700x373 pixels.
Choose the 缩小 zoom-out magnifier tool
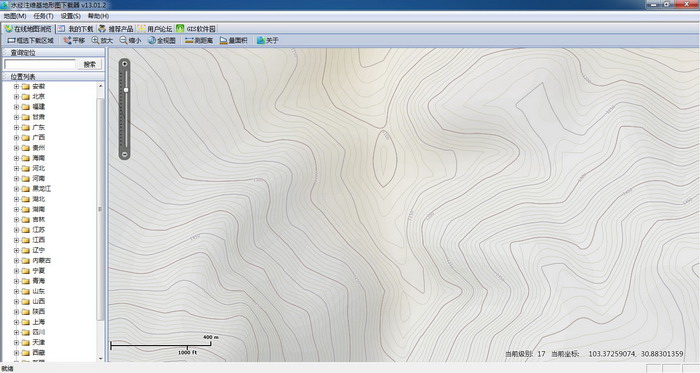pyautogui.click(x=130, y=41)
